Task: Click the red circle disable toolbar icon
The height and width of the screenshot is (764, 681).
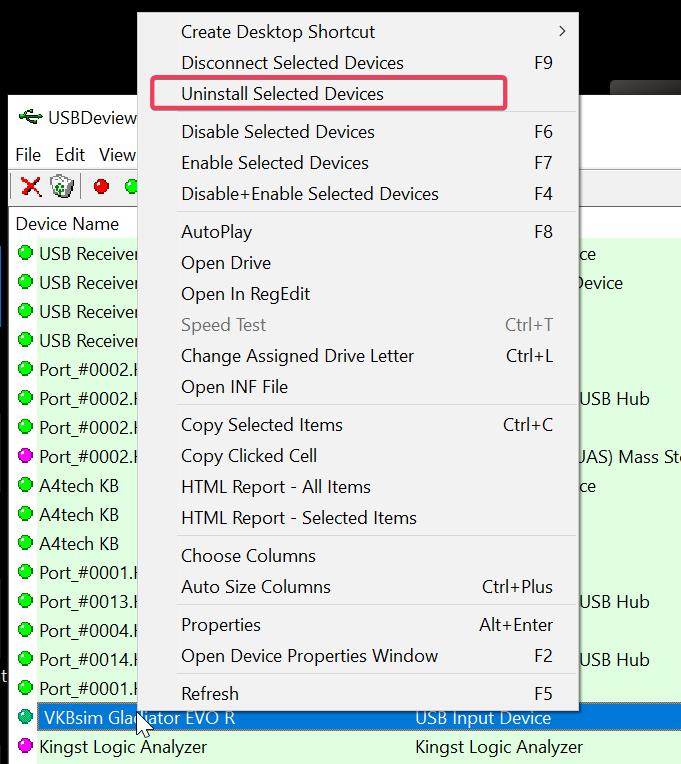Action: pyautogui.click(x=100, y=186)
